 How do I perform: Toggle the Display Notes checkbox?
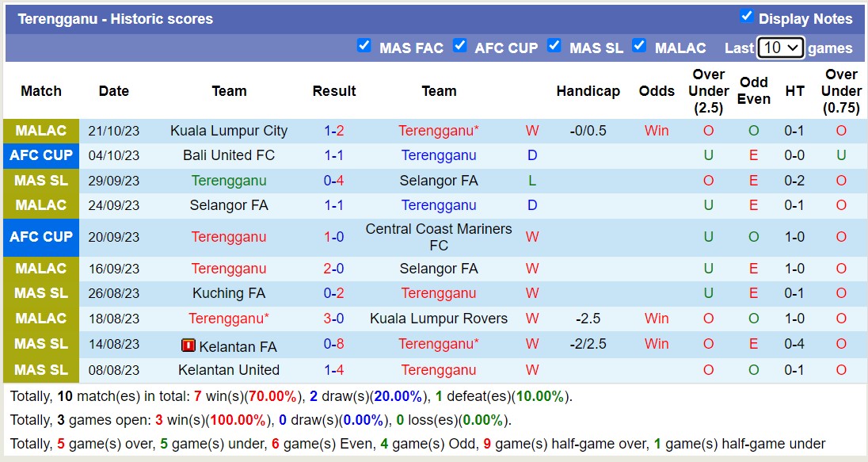[746, 17]
